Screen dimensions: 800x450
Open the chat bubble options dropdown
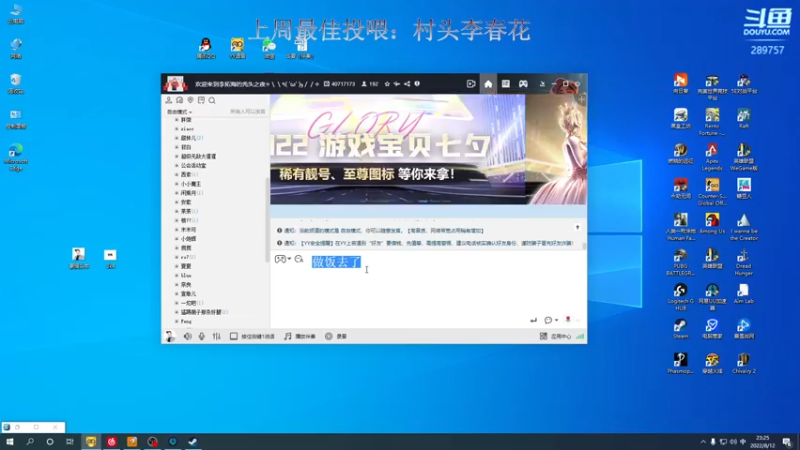point(551,320)
